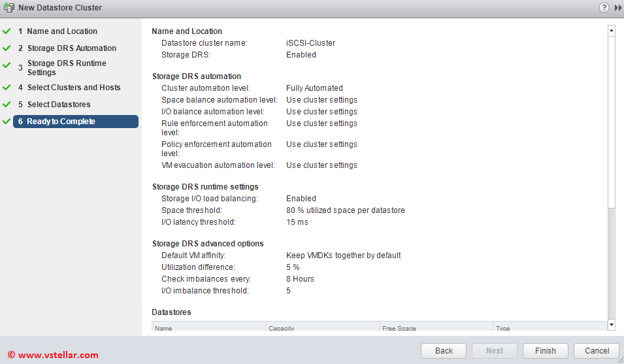Select step 4 Select Clusters and Hosts
This screenshot has width=624, height=364.
(x=73, y=88)
